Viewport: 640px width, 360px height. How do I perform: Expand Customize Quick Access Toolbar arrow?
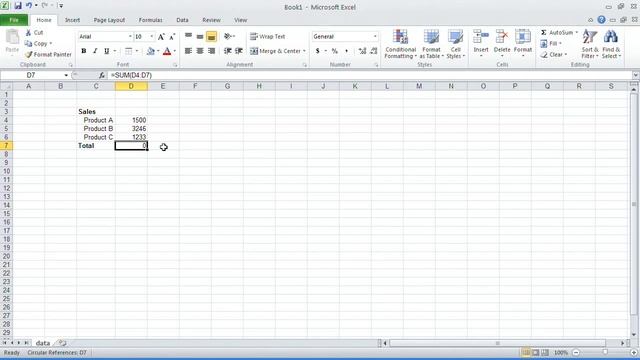(x=61, y=6)
